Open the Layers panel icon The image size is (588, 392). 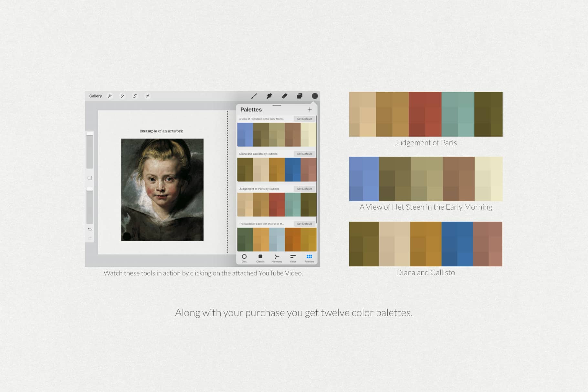pyautogui.click(x=299, y=96)
